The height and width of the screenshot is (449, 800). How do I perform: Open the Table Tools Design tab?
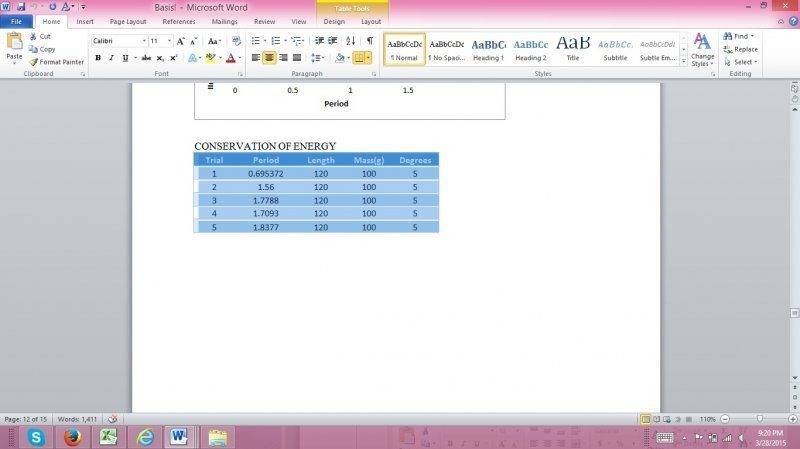click(x=334, y=21)
